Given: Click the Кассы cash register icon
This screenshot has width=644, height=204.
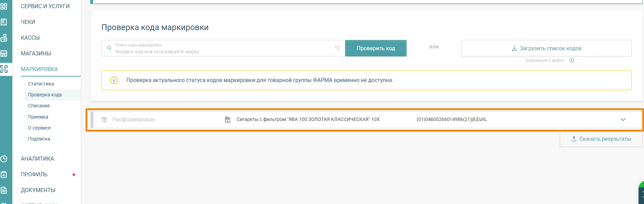Looking at the screenshot, I should point(4,38).
